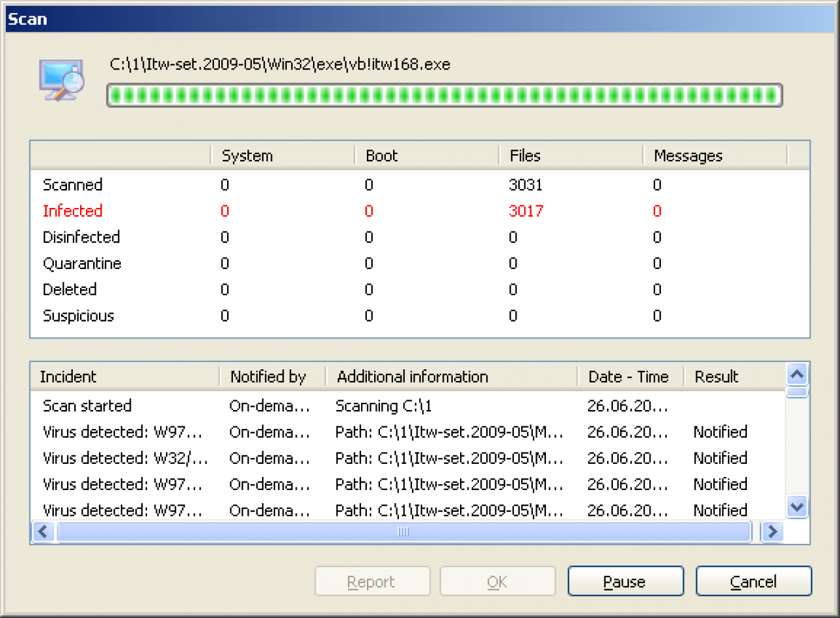Click the infected files count 3017

point(526,211)
